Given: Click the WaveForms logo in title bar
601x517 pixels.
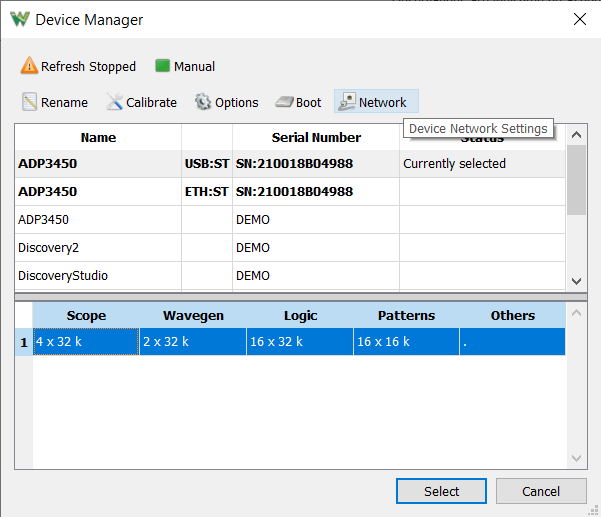Looking at the screenshot, I should pos(20,19).
